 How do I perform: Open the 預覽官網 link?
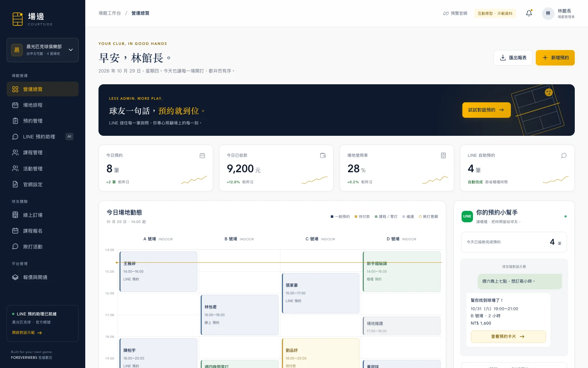[455, 13]
